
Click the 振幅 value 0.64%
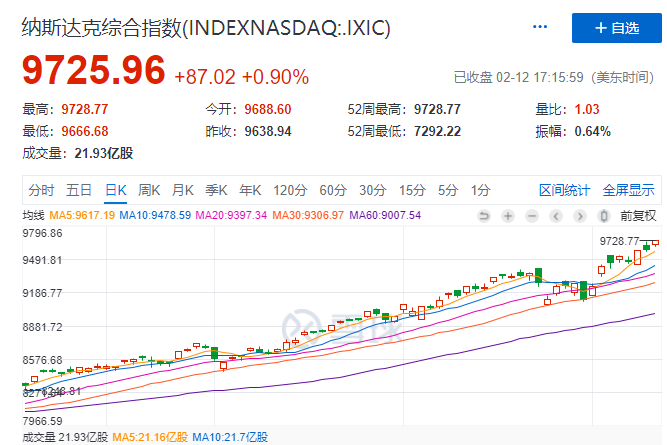pos(593,131)
